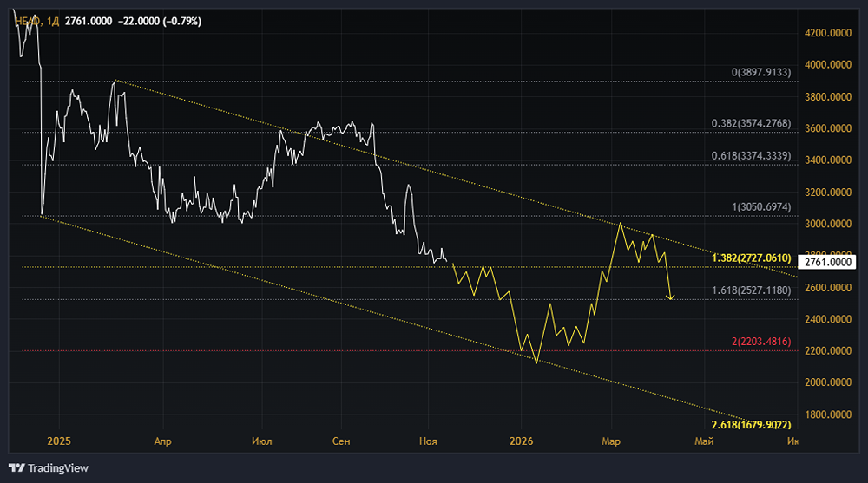Click the legend last price 2761.0000
This screenshot has width=868, height=483.
point(89,21)
